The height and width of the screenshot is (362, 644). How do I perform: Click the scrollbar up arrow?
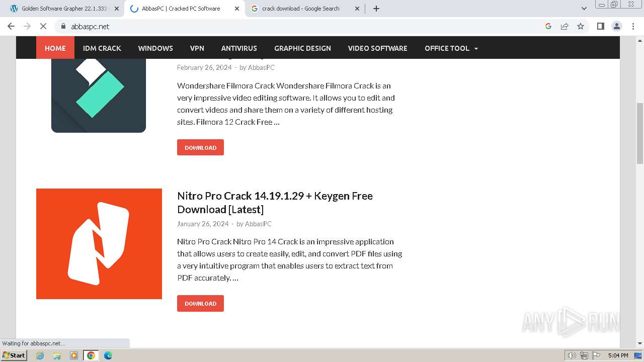click(x=640, y=41)
